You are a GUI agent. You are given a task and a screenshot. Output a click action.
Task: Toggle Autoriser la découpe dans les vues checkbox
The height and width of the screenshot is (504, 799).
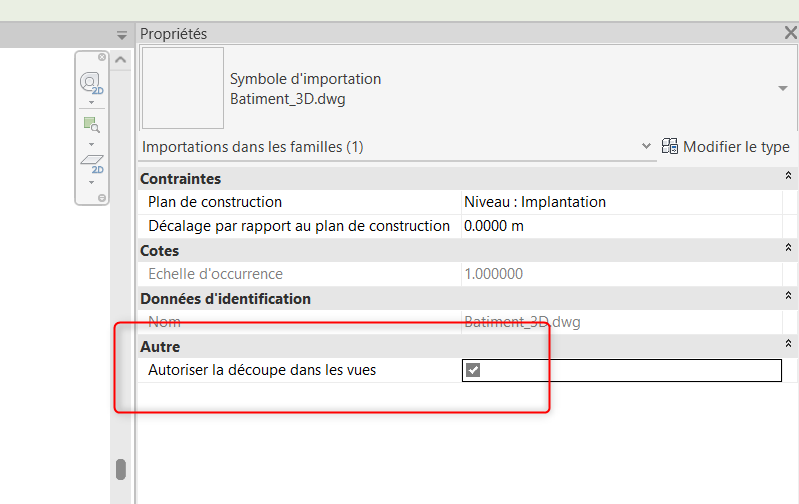coord(473,370)
